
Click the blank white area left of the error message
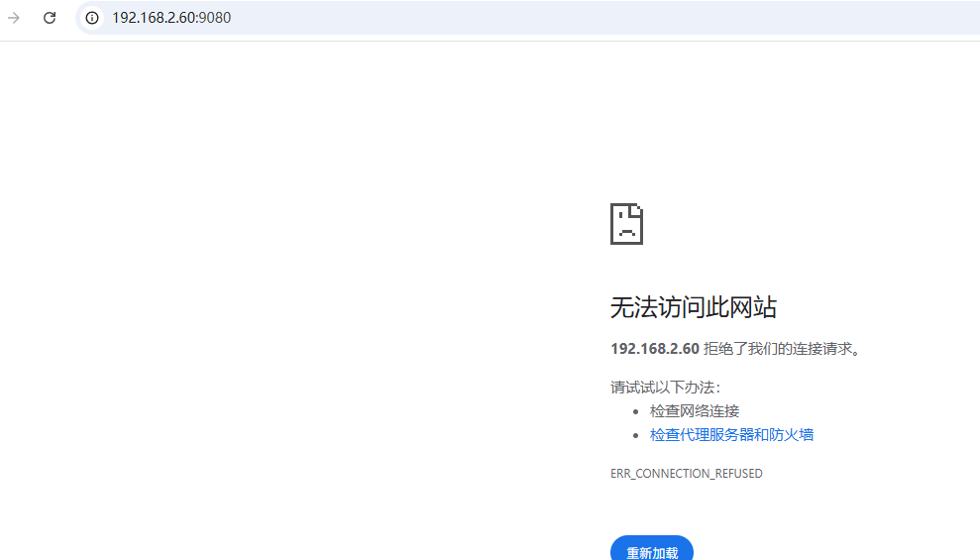click(297, 347)
